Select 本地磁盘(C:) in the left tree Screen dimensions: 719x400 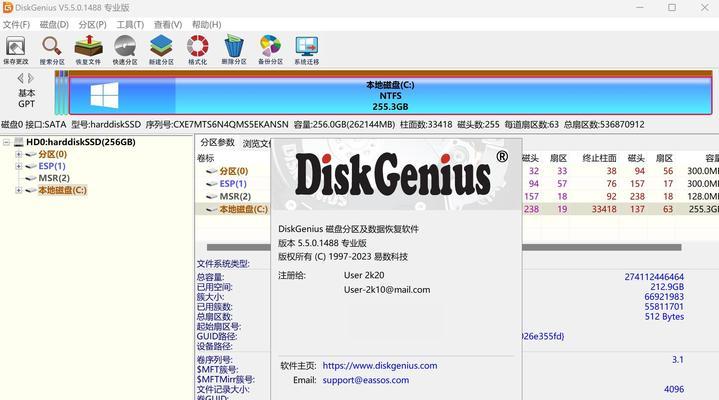(x=62, y=190)
